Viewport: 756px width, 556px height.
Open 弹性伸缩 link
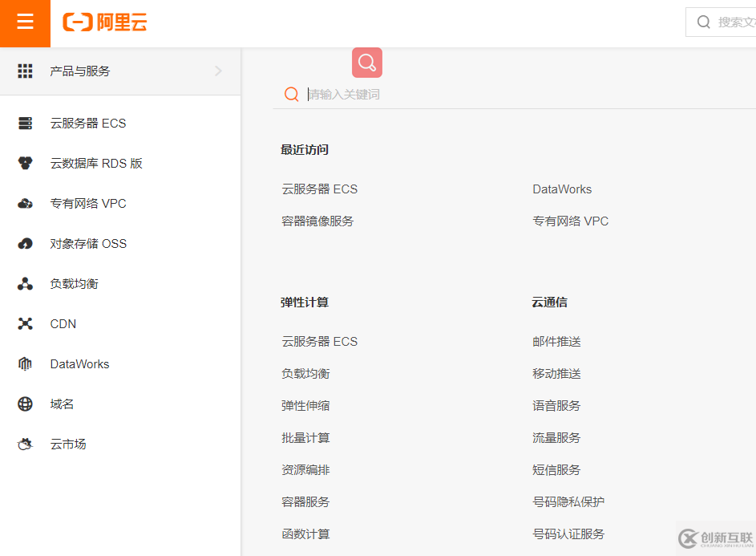click(x=305, y=405)
